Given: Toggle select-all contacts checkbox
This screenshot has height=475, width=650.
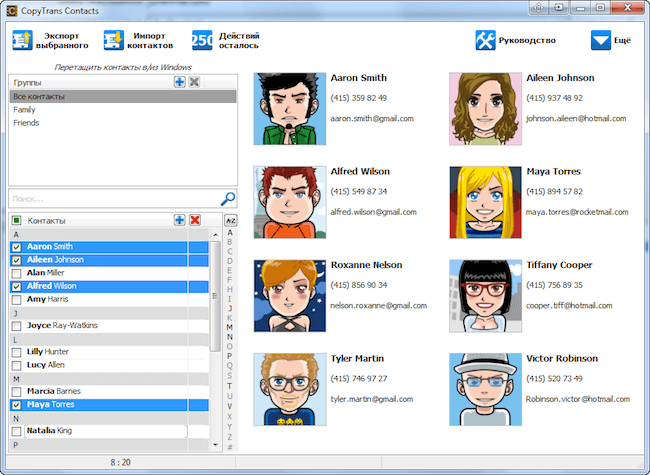Looking at the screenshot, I should (x=17, y=220).
